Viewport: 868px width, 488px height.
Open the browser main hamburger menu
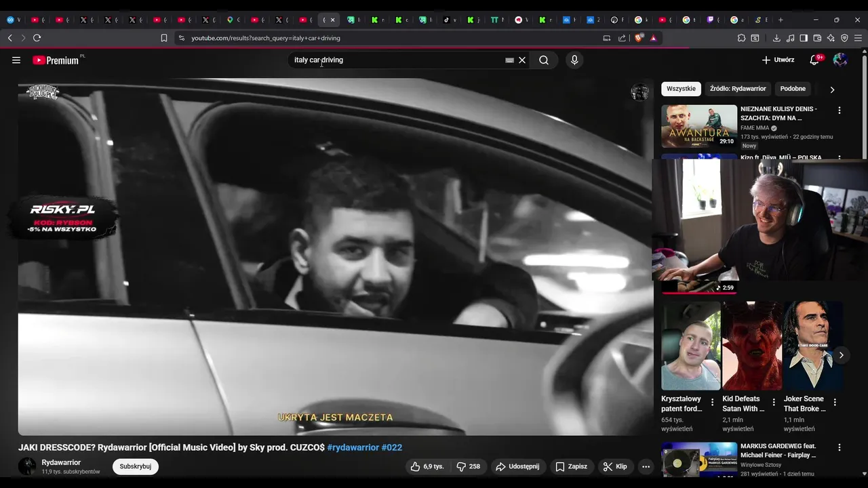click(858, 38)
